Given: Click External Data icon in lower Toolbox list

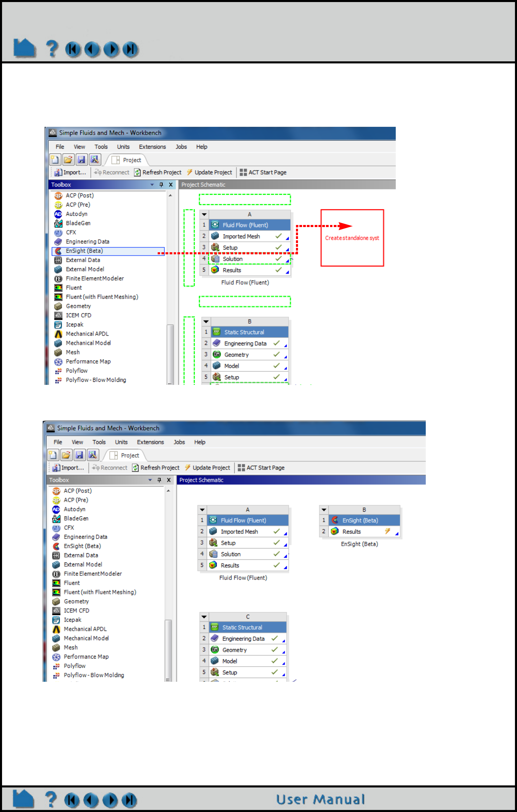Looking at the screenshot, I should (56, 555).
